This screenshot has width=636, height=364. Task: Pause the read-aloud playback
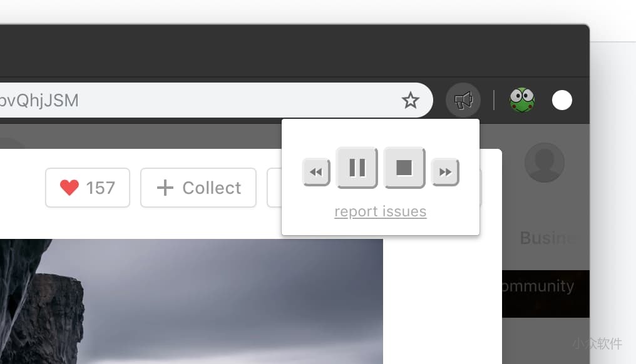coord(357,168)
